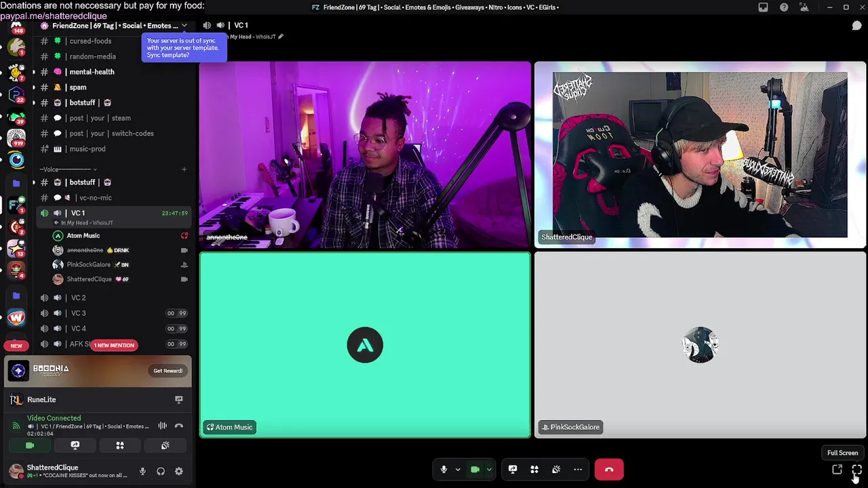Select VC 1 voice channel row
The image size is (868, 488).
pos(113,217)
